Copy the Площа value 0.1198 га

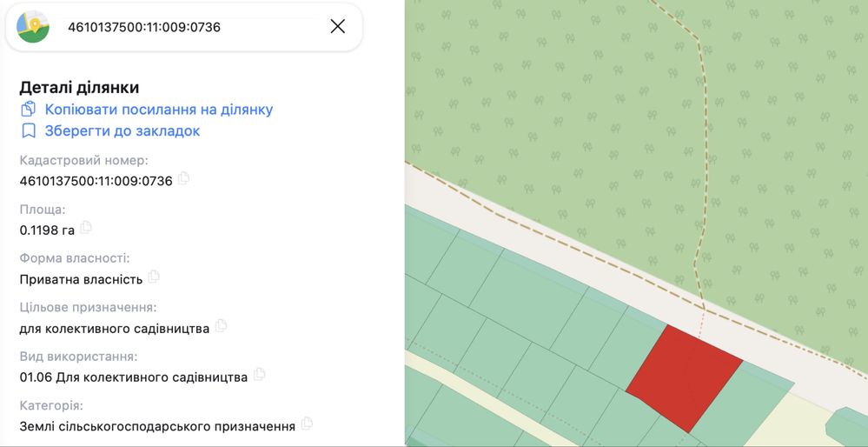pyautogui.click(x=86, y=227)
